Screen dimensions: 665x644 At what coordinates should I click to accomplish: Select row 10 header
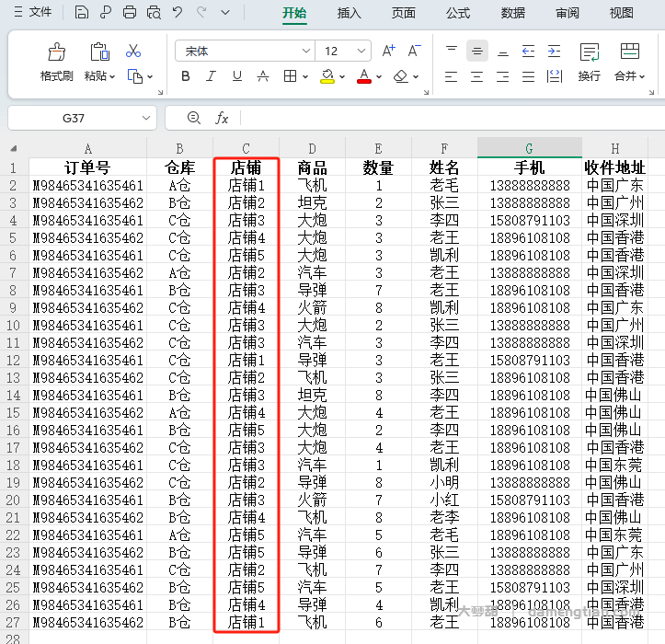[x=13, y=326]
